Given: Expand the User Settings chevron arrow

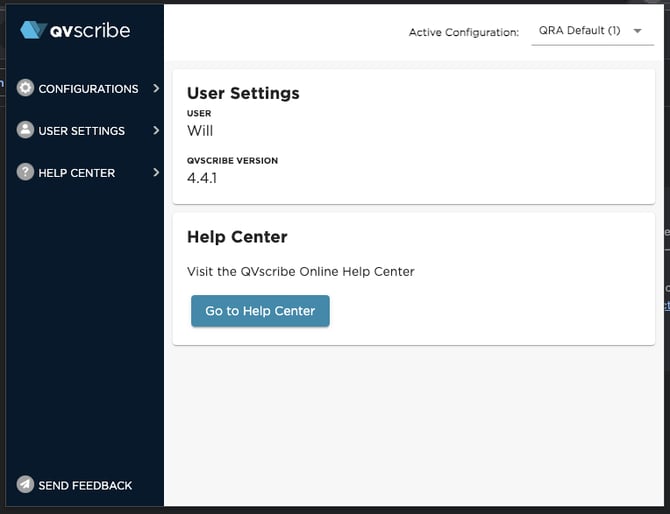Looking at the screenshot, I should pos(156,130).
